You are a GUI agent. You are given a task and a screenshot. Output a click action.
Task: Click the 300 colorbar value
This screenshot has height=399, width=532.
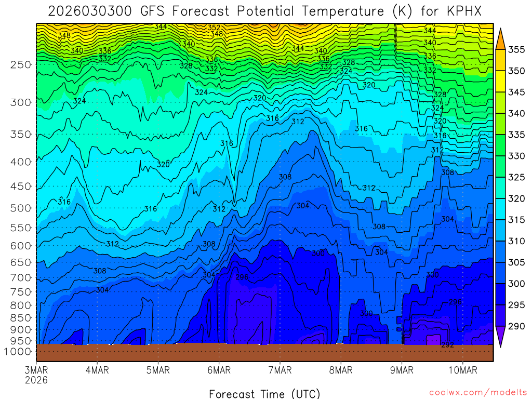click(x=516, y=284)
